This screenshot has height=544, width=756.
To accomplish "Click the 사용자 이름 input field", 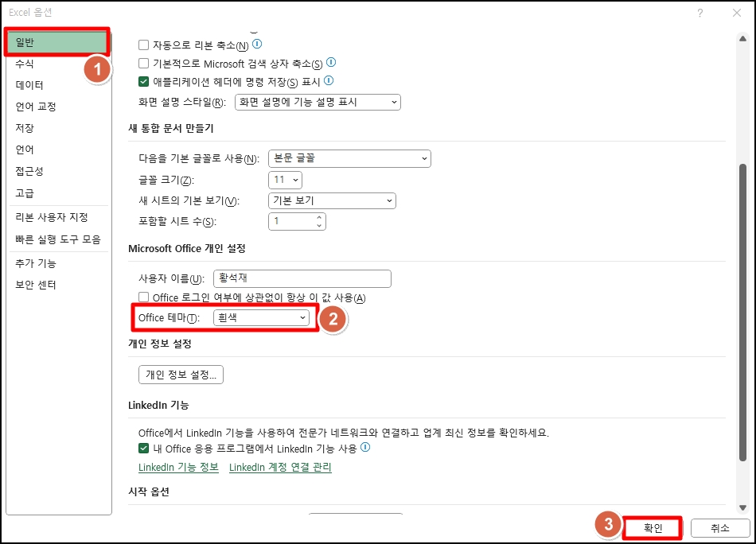I will [x=302, y=278].
